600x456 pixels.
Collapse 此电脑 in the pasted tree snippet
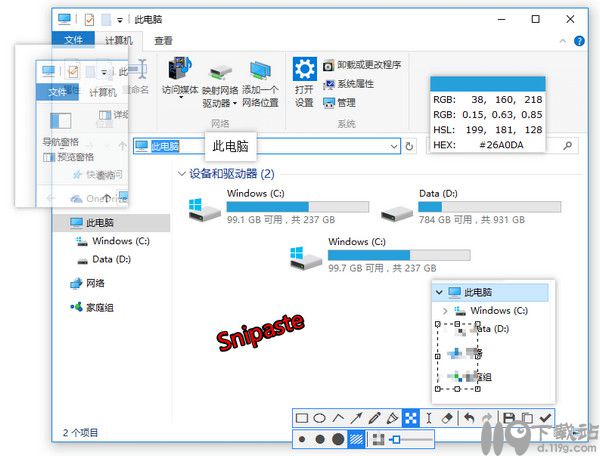[x=439, y=293]
